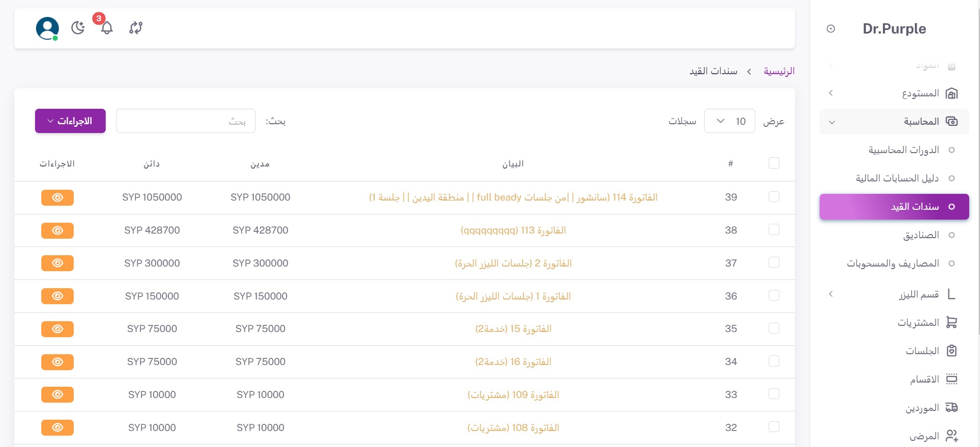Toggle dark mode moon icon
Viewport: 980px width, 447px height.
[78, 28]
